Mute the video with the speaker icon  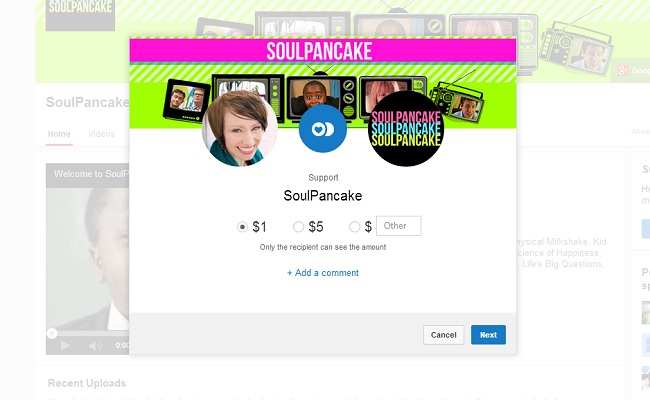tap(95, 345)
